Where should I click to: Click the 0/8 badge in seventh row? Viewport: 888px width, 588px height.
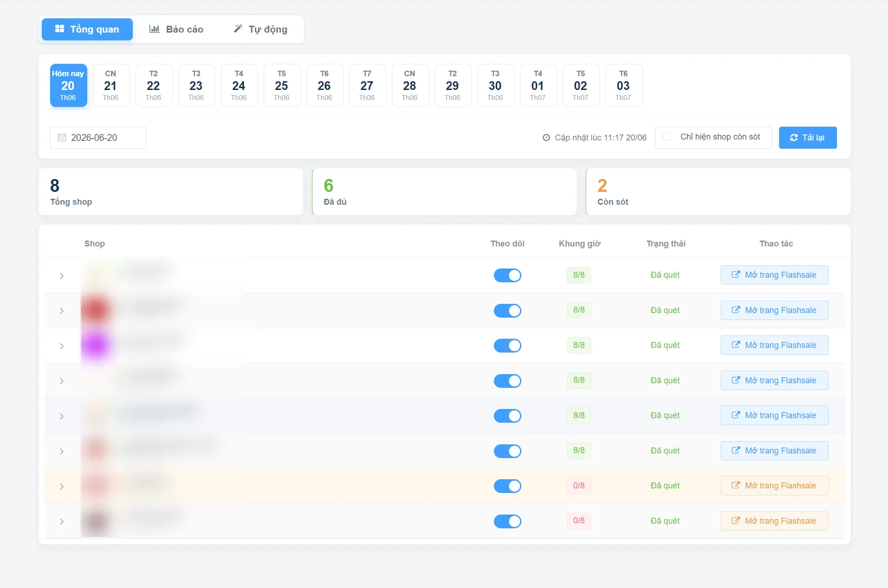(x=579, y=486)
